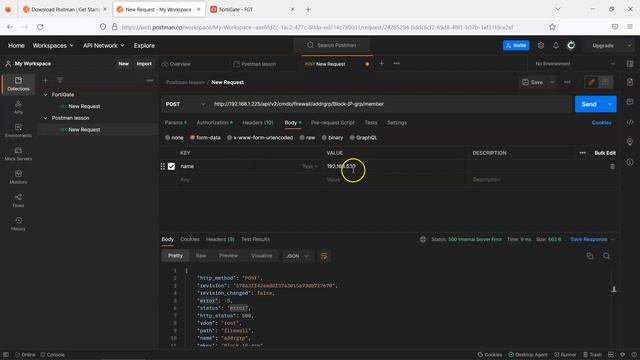Open environment quick look icon

[630, 64]
